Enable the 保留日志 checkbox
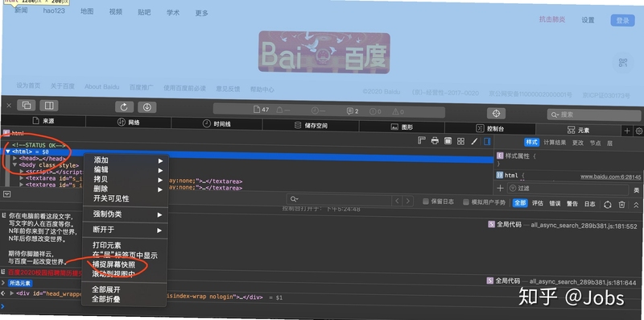Image resolution: width=644 pixels, height=320 pixels. pyautogui.click(x=426, y=202)
